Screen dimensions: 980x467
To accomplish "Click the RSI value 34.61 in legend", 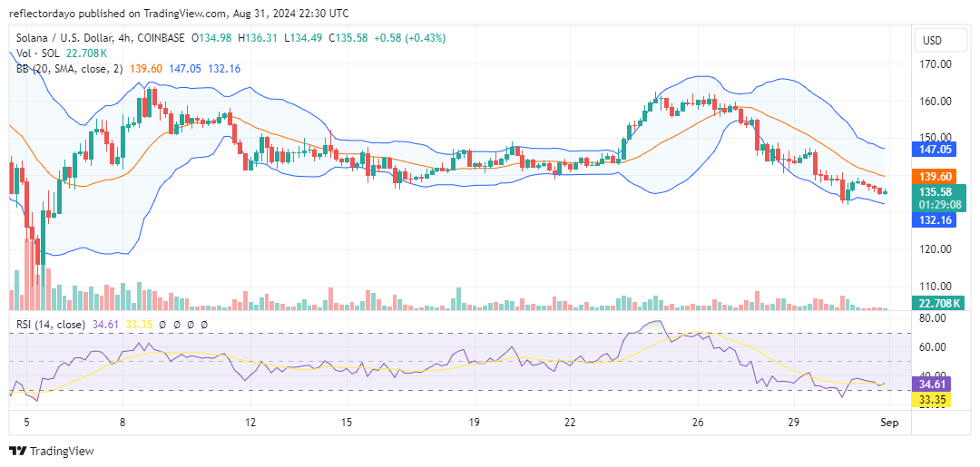I will point(107,325).
